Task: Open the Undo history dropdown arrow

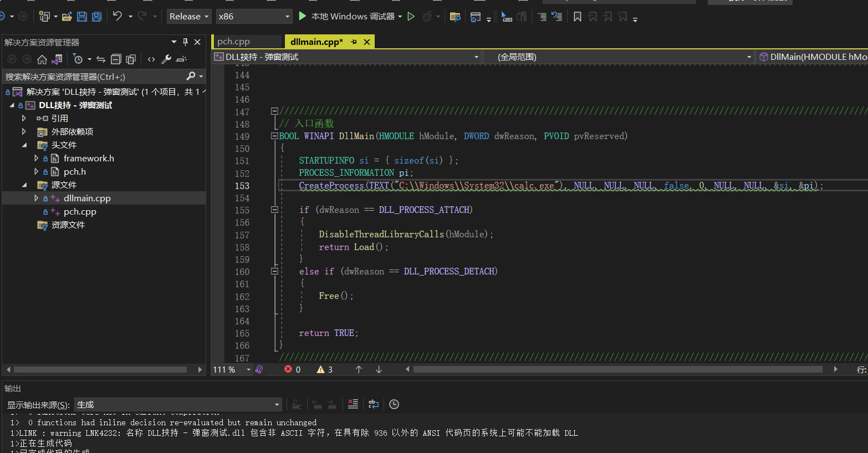Action: pos(130,17)
